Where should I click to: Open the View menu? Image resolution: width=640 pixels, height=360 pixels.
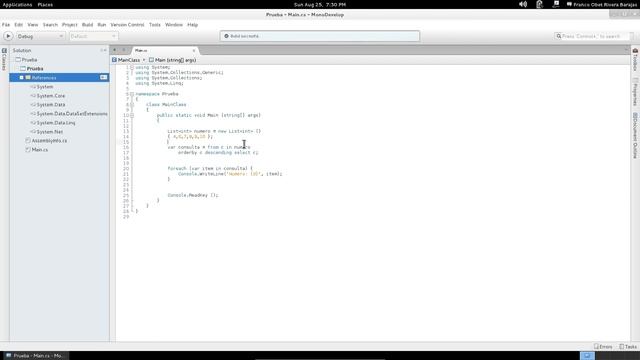[33, 25]
